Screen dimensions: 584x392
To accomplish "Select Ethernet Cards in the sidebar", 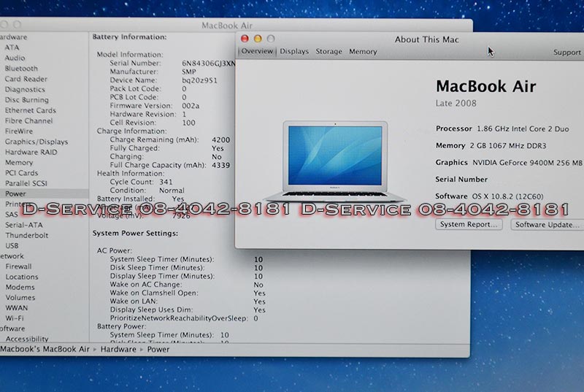I will click(31, 109).
